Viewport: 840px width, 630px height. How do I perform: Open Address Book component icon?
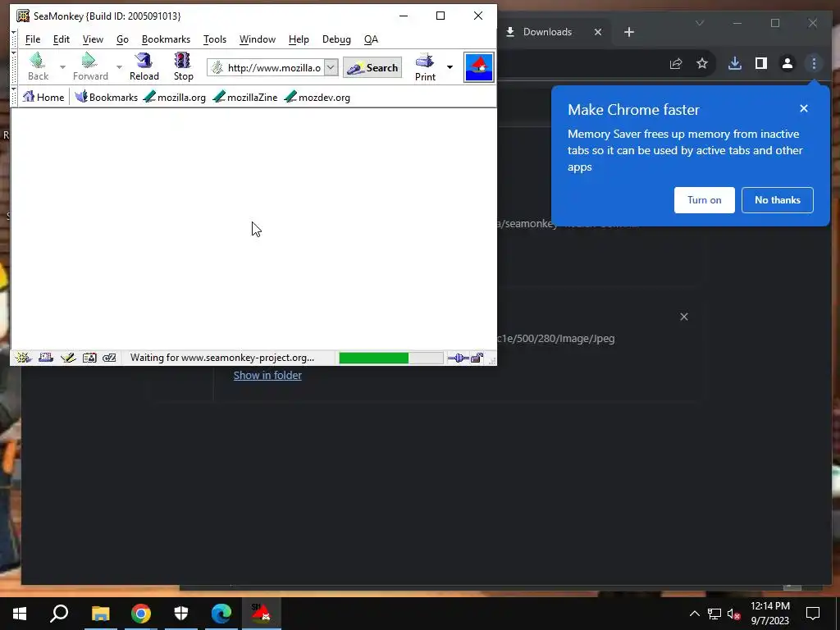tap(89, 358)
